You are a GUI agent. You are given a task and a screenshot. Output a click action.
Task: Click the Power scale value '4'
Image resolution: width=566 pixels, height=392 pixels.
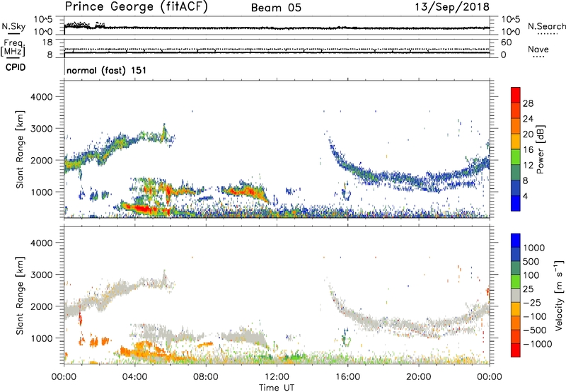pyautogui.click(x=526, y=196)
